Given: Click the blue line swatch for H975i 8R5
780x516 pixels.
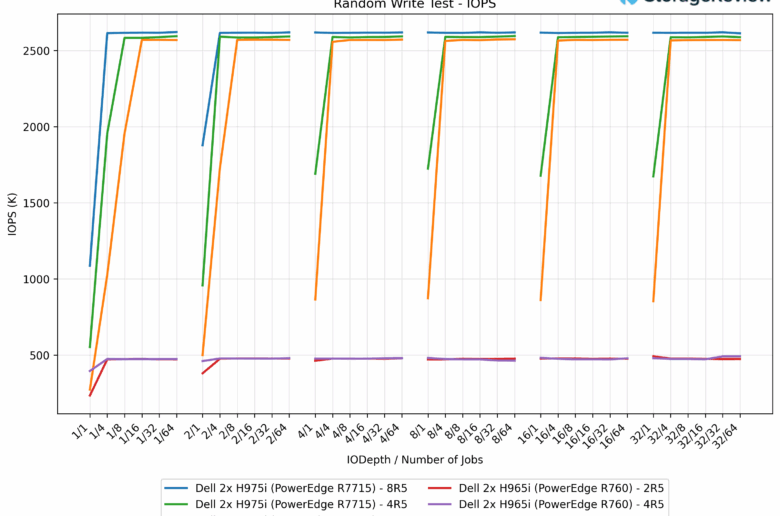Looking at the screenshot, I should pyautogui.click(x=176, y=487).
